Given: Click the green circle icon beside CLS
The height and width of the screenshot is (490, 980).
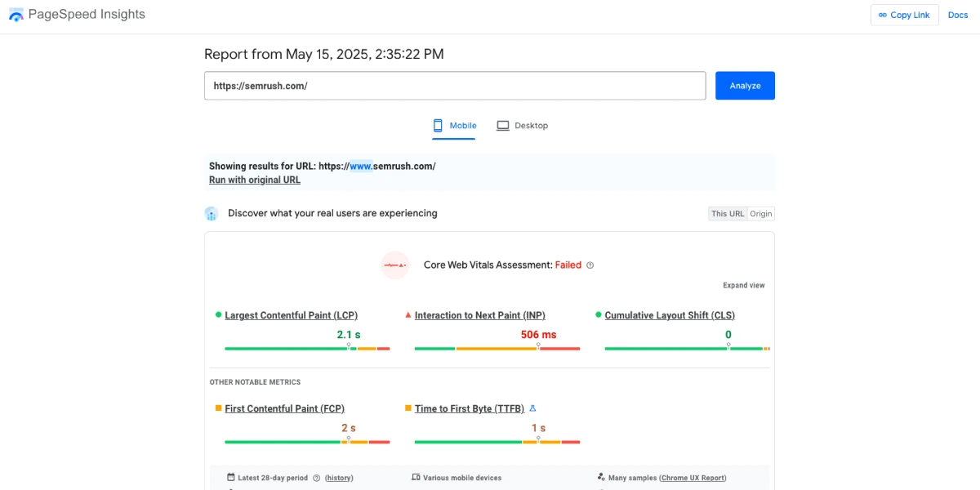Looking at the screenshot, I should [599, 314].
